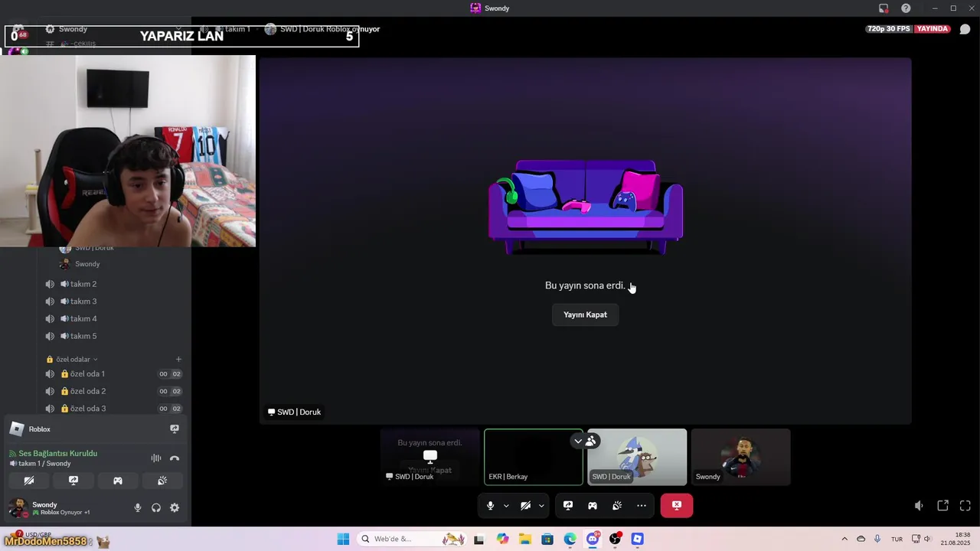
Task: Show hidden system tray icons
Action: pyautogui.click(x=844, y=540)
